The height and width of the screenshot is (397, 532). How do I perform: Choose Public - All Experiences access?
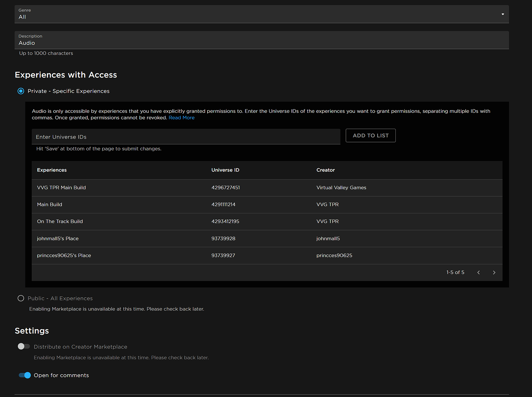point(21,298)
